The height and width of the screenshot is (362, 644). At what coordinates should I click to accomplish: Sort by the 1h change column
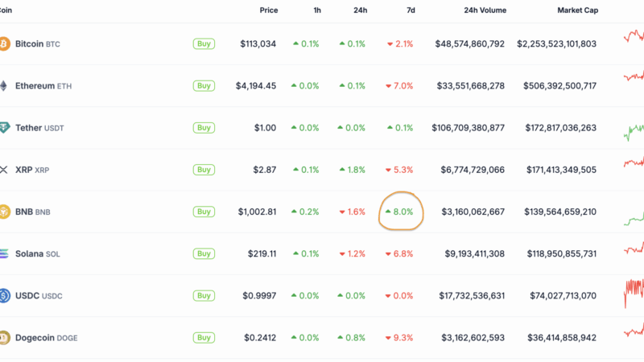[317, 10]
